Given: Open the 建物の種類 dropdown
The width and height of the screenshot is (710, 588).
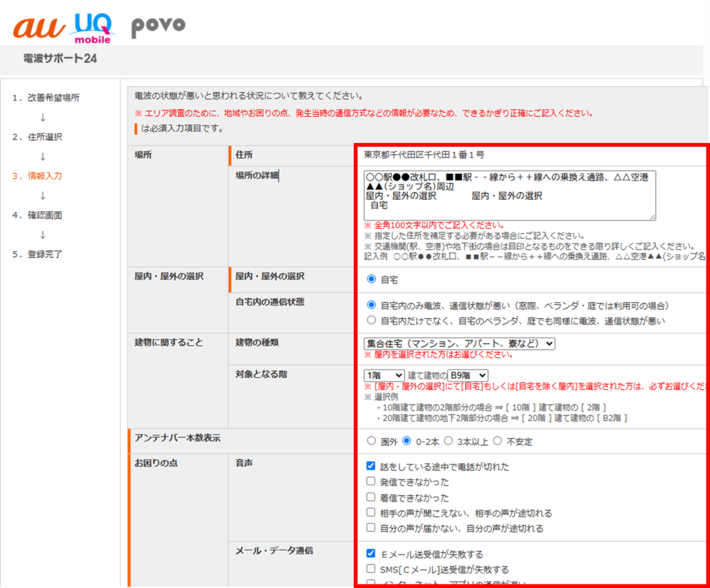Looking at the screenshot, I should coord(459,344).
